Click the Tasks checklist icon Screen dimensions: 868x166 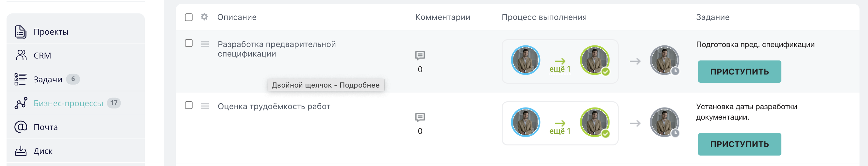point(21,79)
